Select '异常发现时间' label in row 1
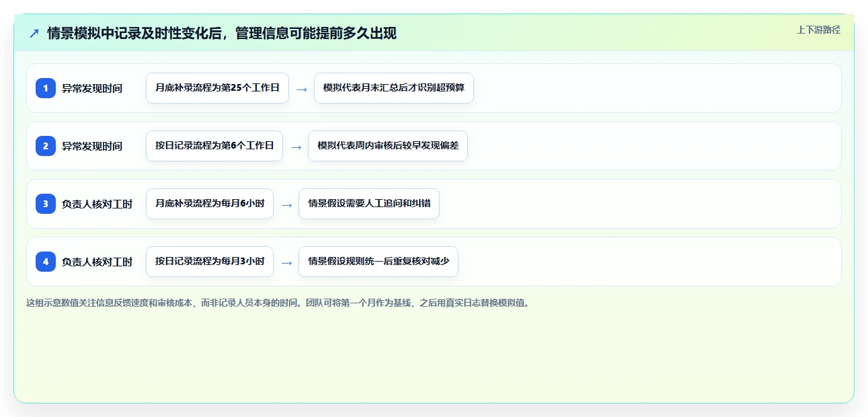 click(92, 88)
